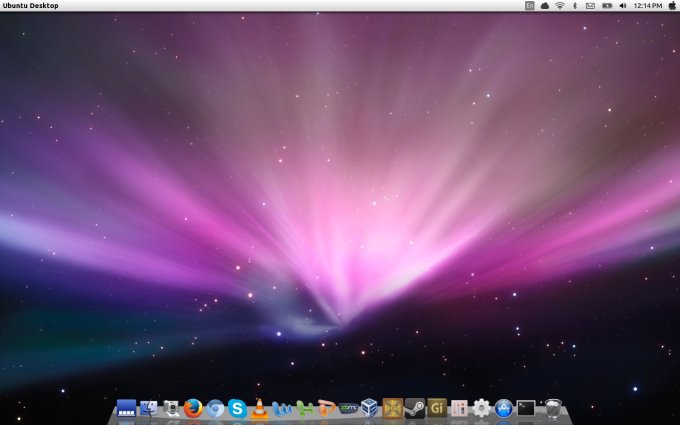Viewport: 680px width, 425px height.
Task: Open the Trash in the dock
Action: click(553, 408)
